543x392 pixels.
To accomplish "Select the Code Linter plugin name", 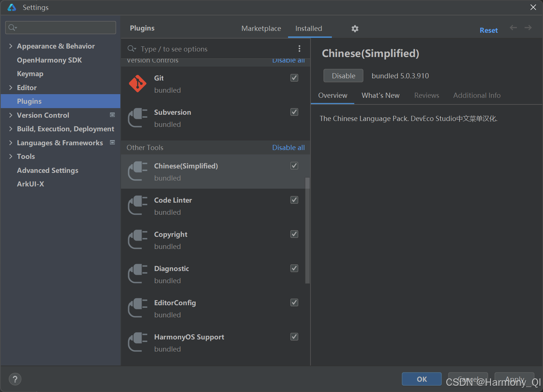I will tap(173, 200).
